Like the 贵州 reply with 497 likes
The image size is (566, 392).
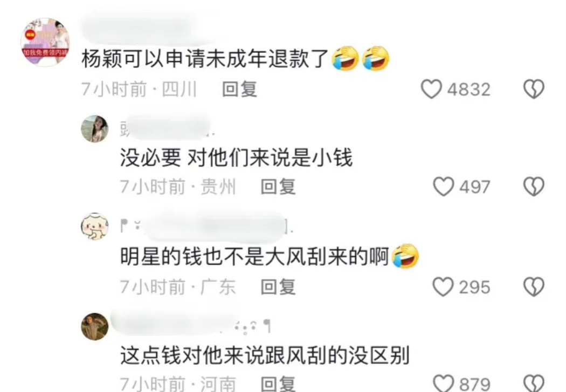pyautogui.click(x=443, y=186)
